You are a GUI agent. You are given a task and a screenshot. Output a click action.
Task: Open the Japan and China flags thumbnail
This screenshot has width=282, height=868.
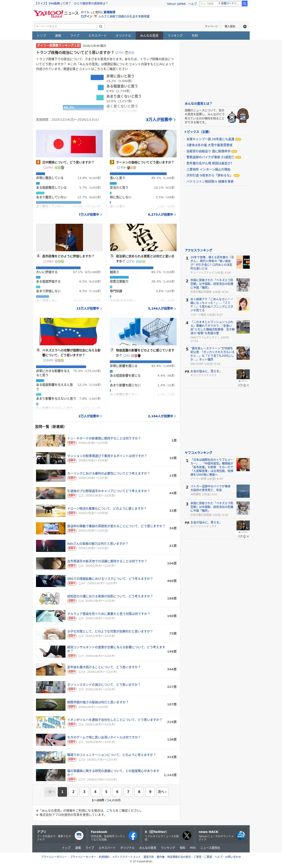coord(69,143)
